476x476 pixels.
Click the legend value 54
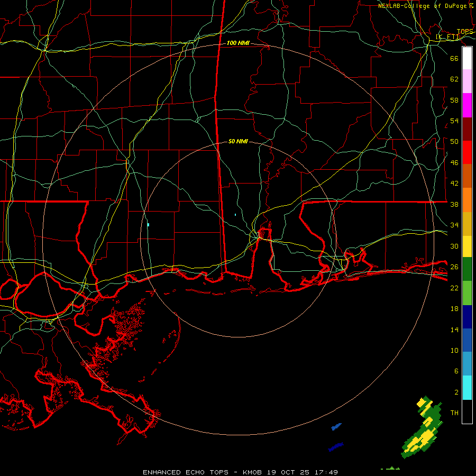point(454,121)
